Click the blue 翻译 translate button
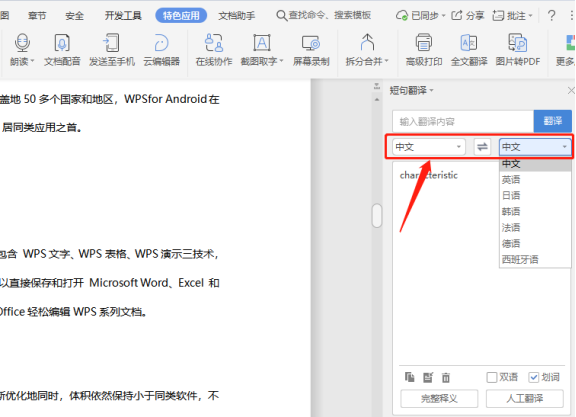 pyautogui.click(x=552, y=121)
